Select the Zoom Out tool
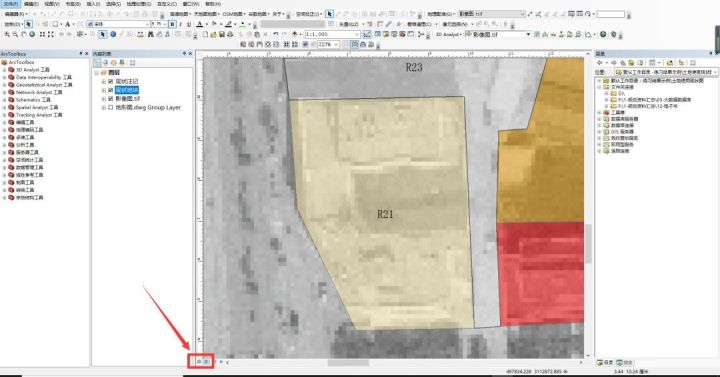720x377 pixels. click(15, 34)
